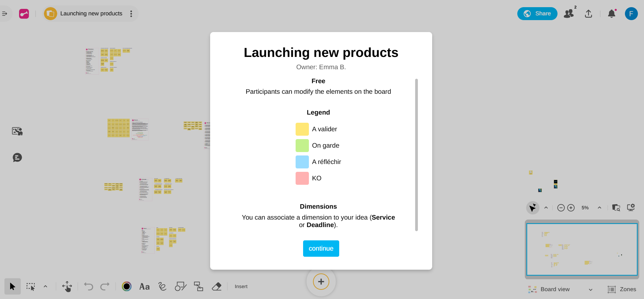The width and height of the screenshot is (644, 299).
Task: Open the participants list icon
Action: click(569, 14)
